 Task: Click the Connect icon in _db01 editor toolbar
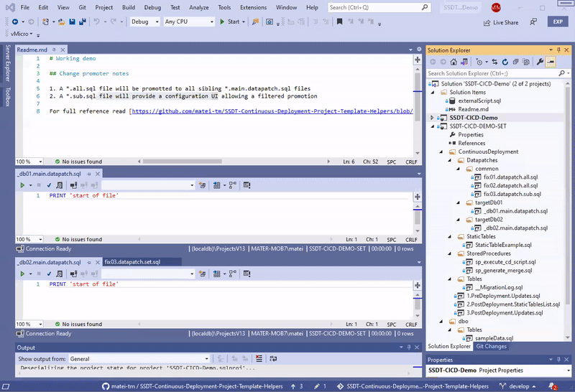coord(73,185)
